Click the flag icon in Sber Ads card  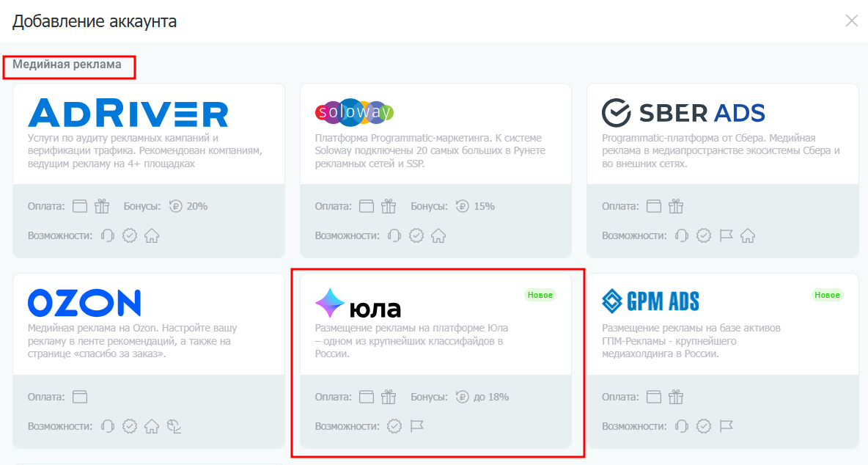726,236
